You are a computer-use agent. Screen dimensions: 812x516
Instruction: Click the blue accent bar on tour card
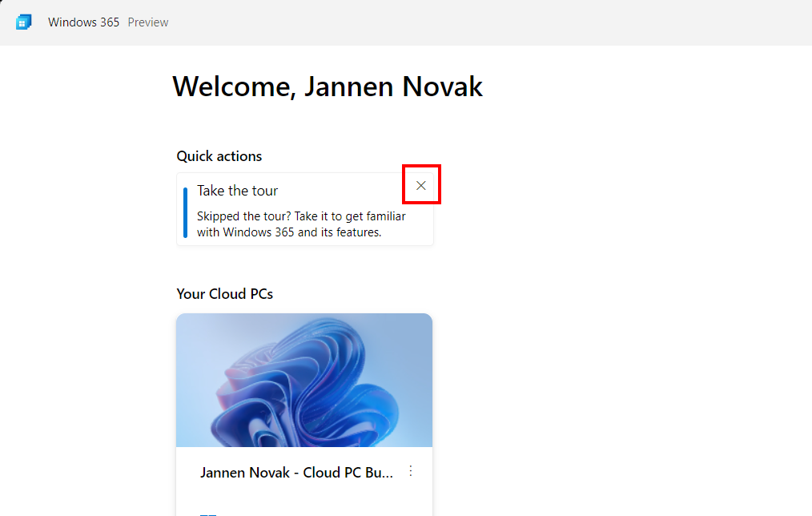tap(185, 212)
